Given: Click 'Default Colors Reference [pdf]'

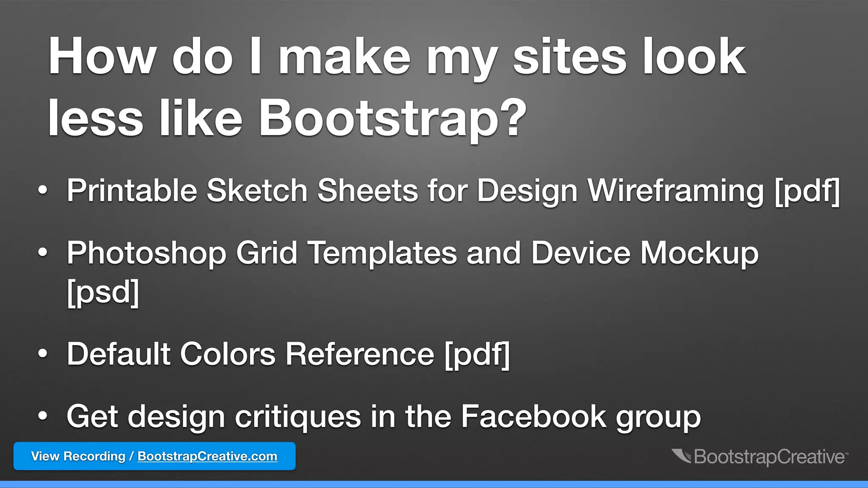Looking at the screenshot, I should pyautogui.click(x=288, y=354).
